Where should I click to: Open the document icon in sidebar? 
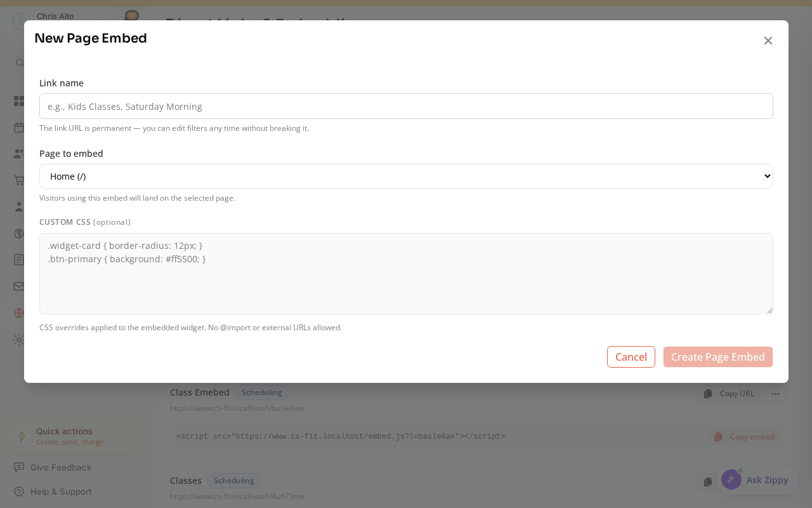pos(19,260)
